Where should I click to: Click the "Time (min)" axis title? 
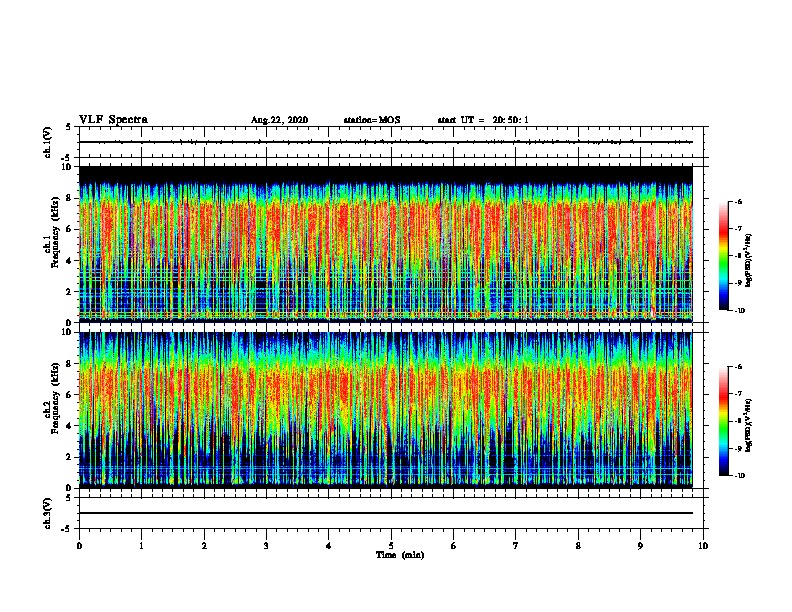click(x=400, y=555)
